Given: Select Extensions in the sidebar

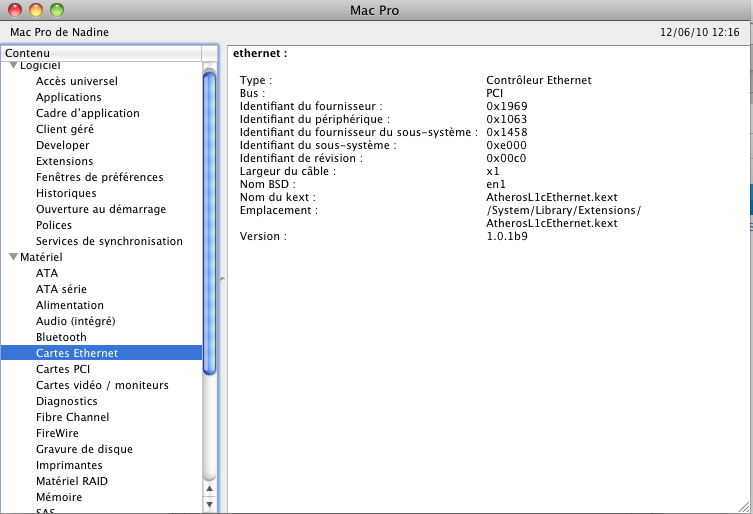Looking at the screenshot, I should point(64,161).
